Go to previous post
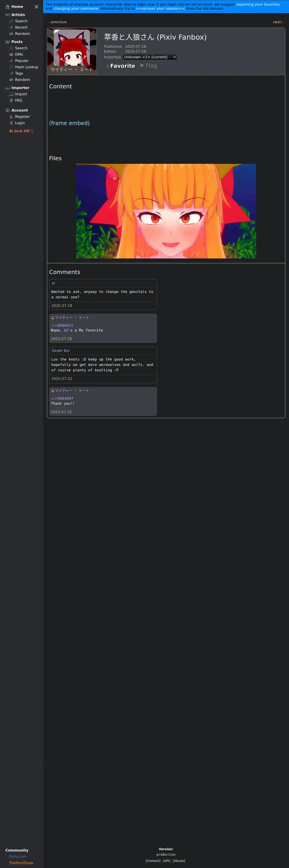Viewport: 289px width, 868px height. tap(58, 22)
